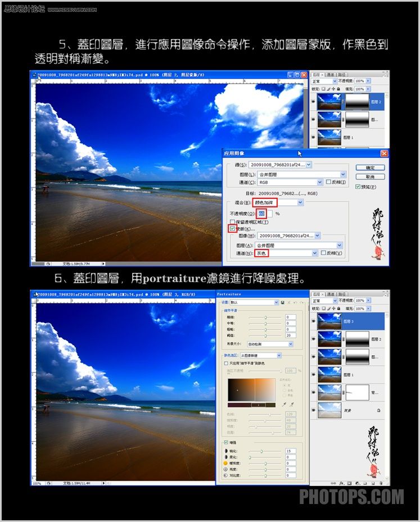Viewport: 420px width, 522px height.
Task: Click the orange 暖和度 warmth icon
Action: pos(225,463)
